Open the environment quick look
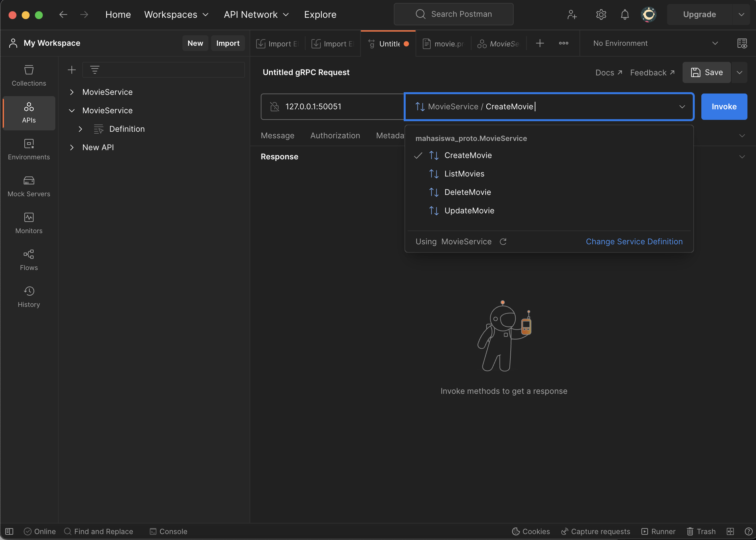This screenshot has width=756, height=540. tap(743, 43)
